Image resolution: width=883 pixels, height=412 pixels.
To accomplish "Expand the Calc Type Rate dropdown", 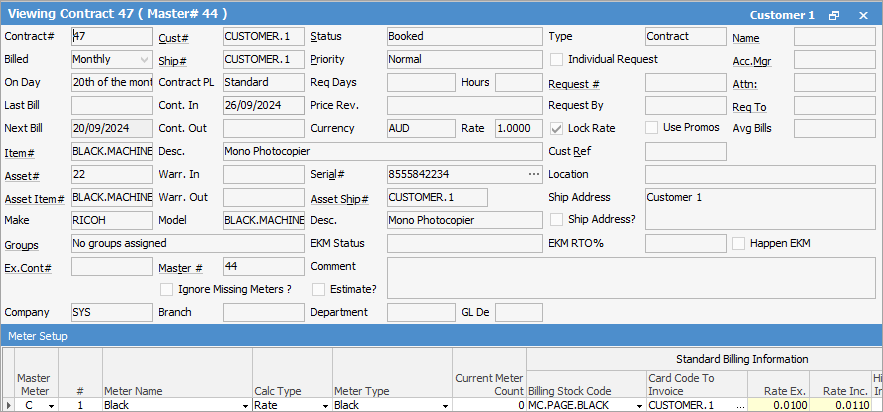I will [324, 405].
